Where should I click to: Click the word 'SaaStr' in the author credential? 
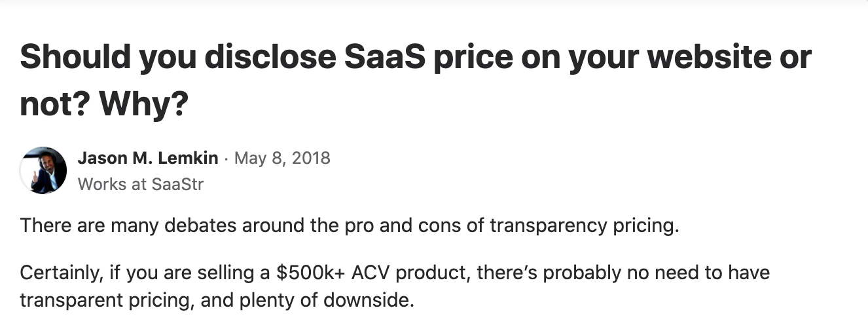(x=177, y=184)
